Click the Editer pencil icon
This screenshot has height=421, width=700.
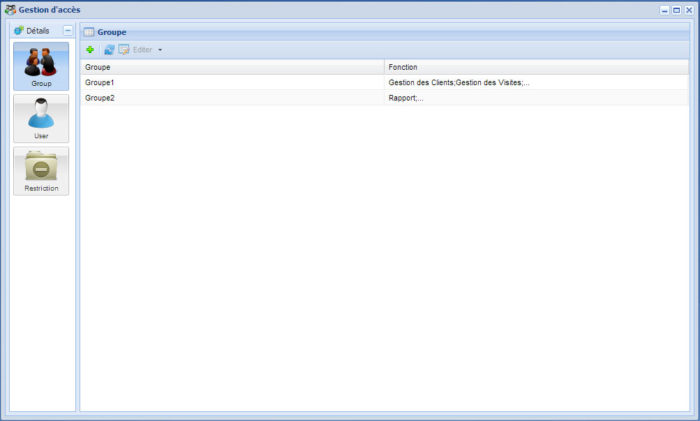(124, 49)
